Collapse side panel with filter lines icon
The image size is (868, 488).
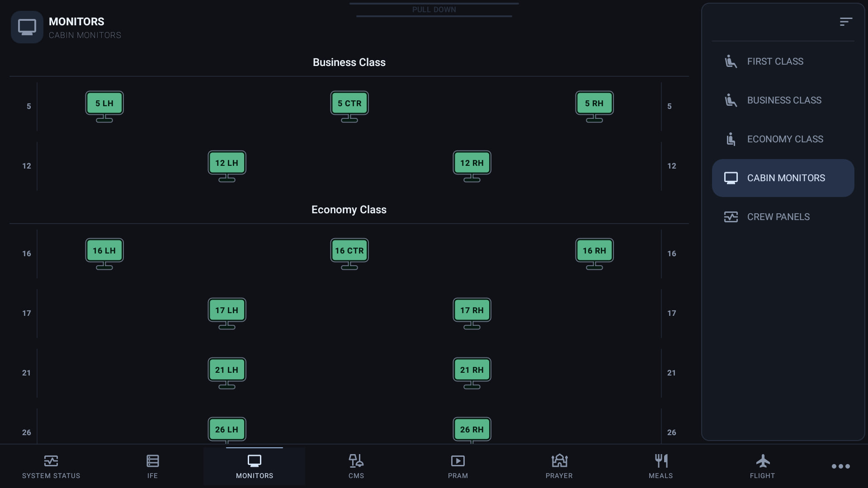pos(846,22)
